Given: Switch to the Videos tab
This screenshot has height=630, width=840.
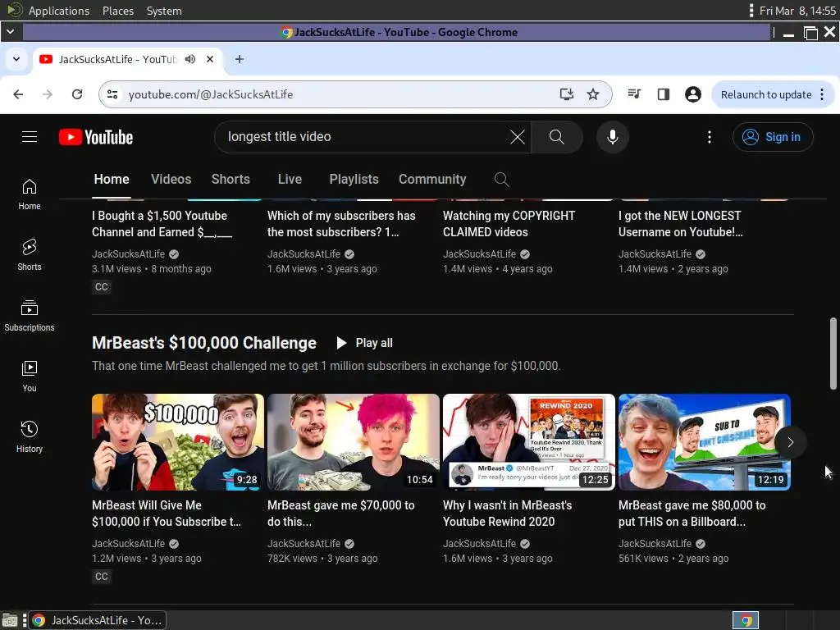Looking at the screenshot, I should [x=171, y=180].
